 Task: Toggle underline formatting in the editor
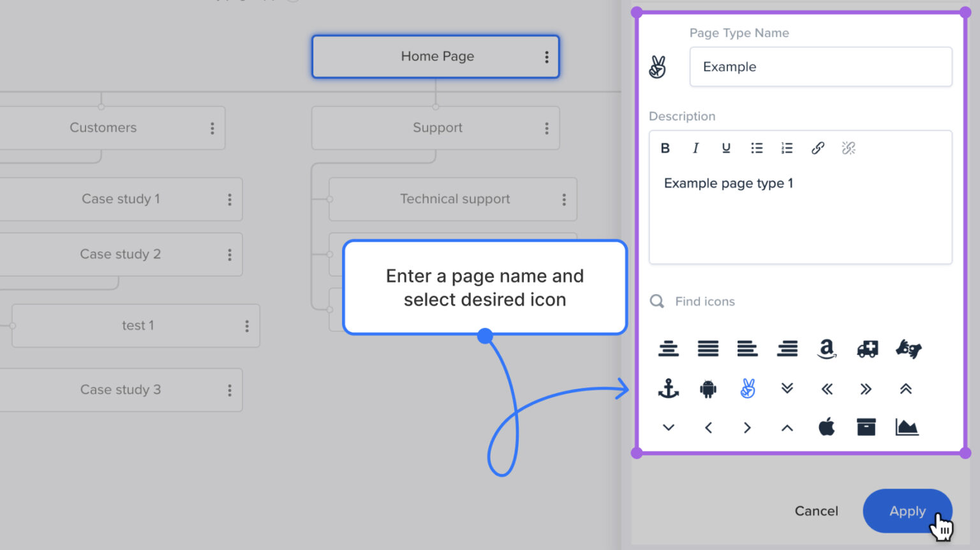click(x=726, y=148)
